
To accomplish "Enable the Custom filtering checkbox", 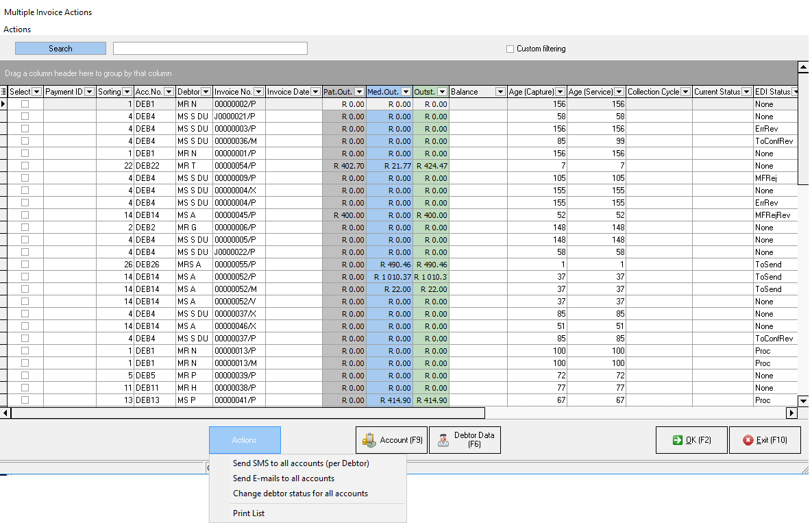I will 510,49.
